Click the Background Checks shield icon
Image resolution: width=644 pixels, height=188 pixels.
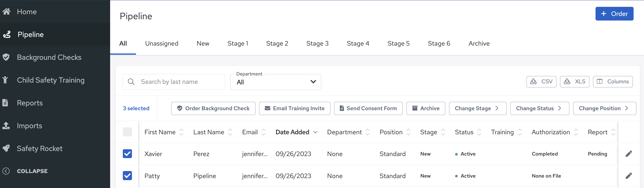[6, 57]
